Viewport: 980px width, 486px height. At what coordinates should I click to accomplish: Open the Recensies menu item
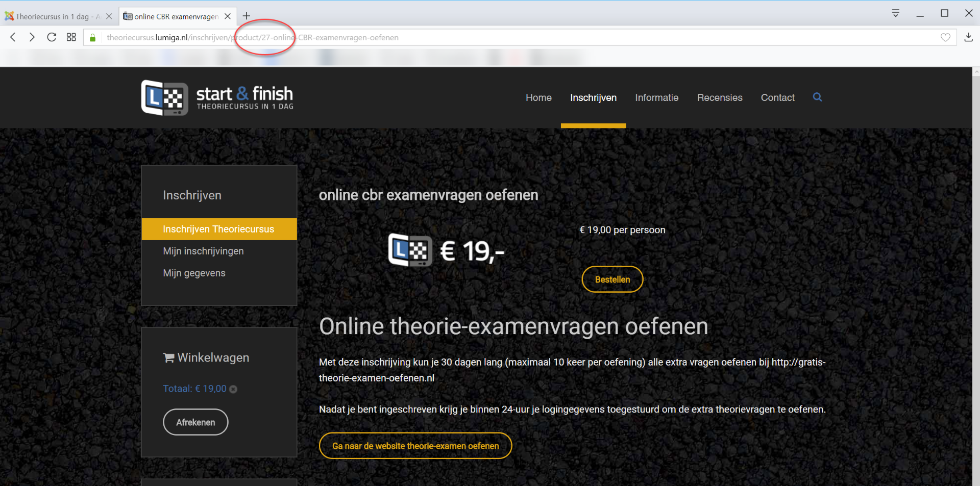coord(720,97)
